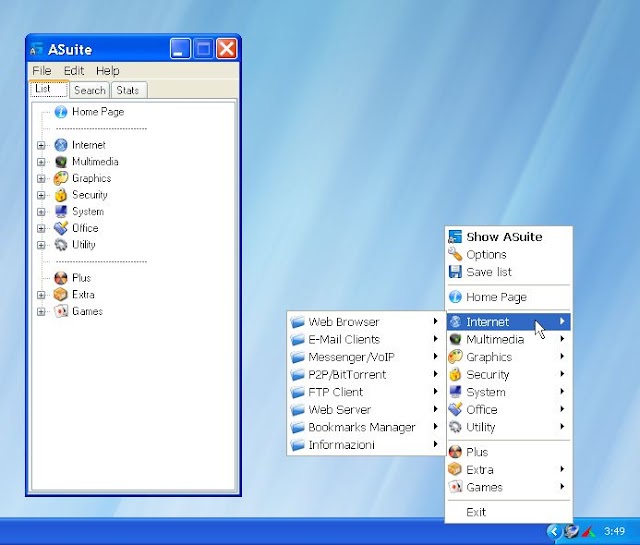Click the FTP Client folder icon

click(x=298, y=392)
